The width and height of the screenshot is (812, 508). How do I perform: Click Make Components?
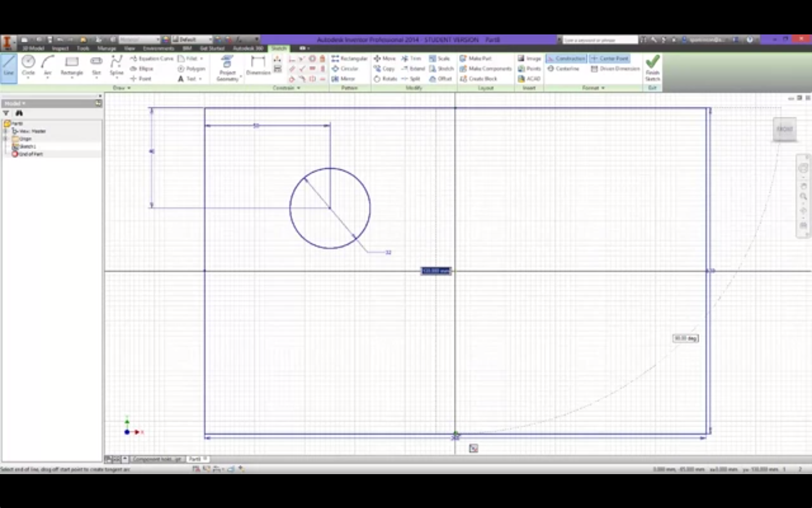point(486,68)
